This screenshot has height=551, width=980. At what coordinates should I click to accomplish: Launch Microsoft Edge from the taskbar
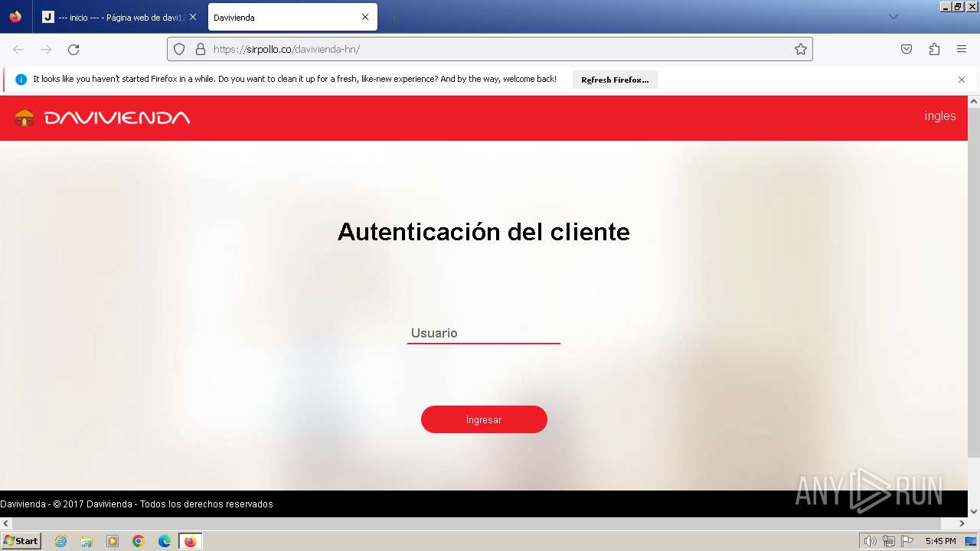pos(165,541)
